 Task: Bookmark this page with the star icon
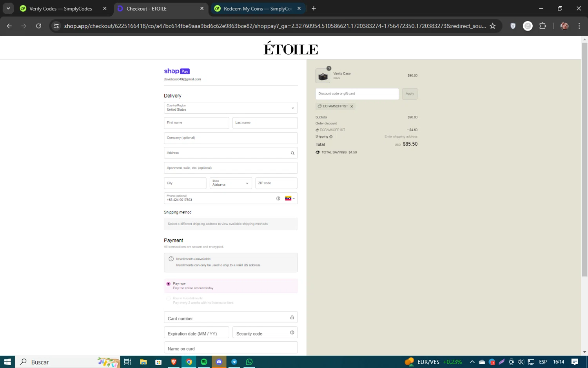[x=493, y=26]
